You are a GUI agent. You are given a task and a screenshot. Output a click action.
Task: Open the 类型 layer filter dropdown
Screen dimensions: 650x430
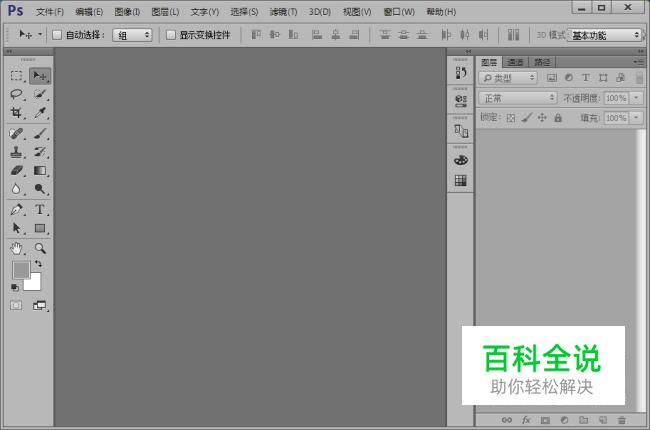coord(508,78)
